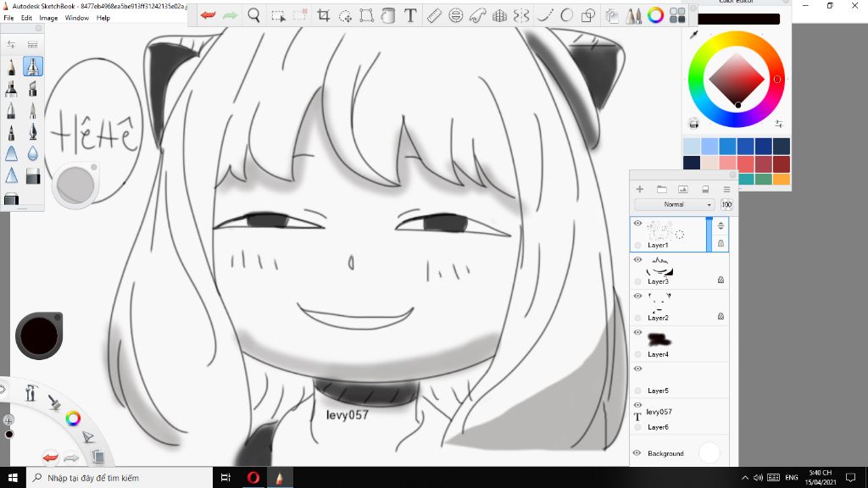Image resolution: width=868 pixels, height=488 pixels.
Task: Open the layer panel menu icon
Action: (726, 189)
